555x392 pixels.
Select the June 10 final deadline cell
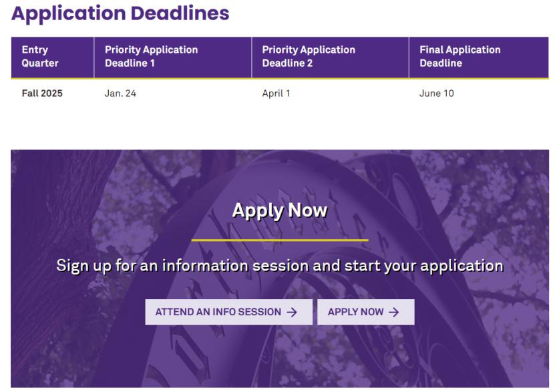tap(436, 93)
